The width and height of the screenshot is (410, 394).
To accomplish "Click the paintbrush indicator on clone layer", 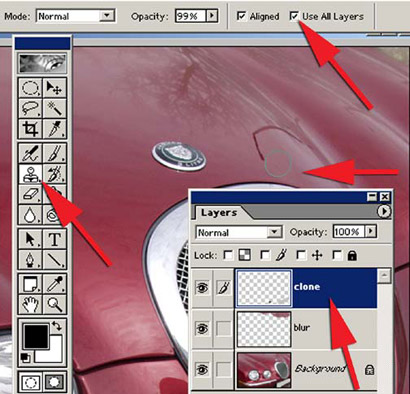I will coord(223,288).
